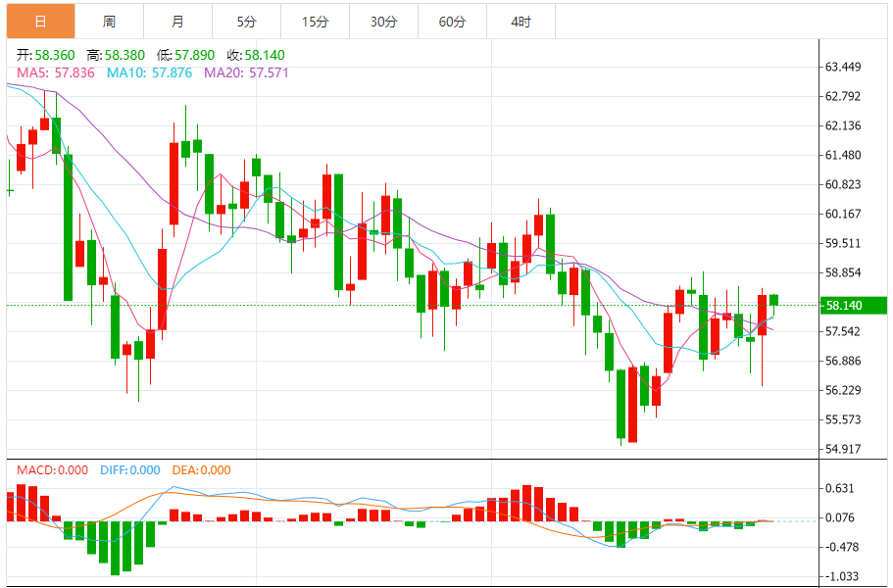The width and height of the screenshot is (893, 588).
Task: Click the 0.076 MACD axis label
Action: point(840,518)
